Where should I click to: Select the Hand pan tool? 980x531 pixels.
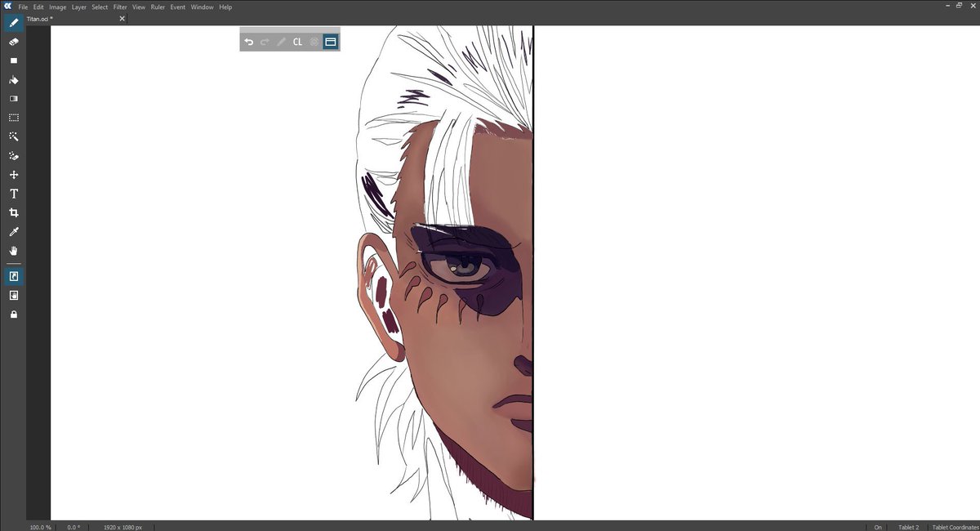14,251
